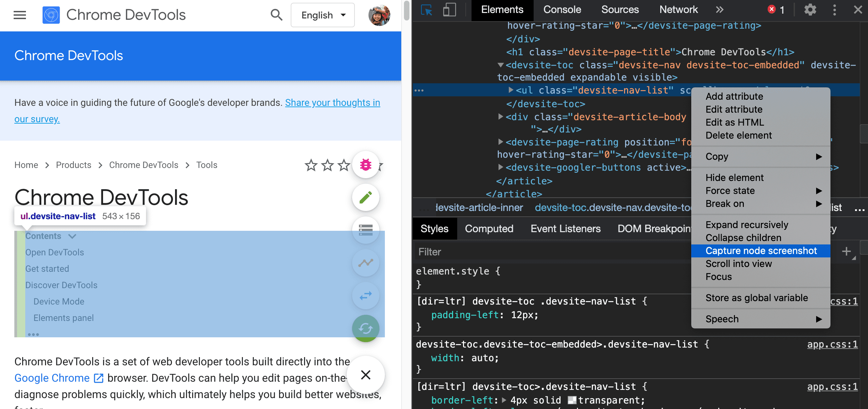Click the bug/feedback icon in page header
The height and width of the screenshot is (409, 868).
(x=365, y=165)
